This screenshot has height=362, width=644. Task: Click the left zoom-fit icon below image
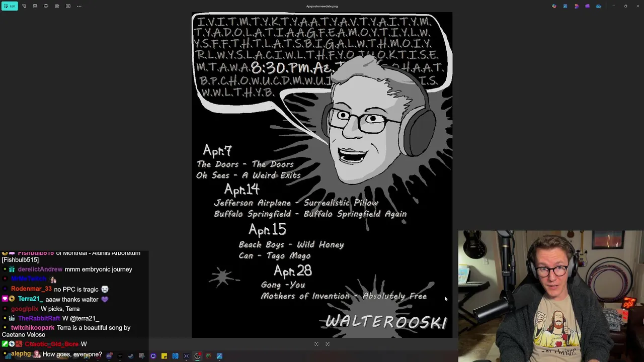316,344
